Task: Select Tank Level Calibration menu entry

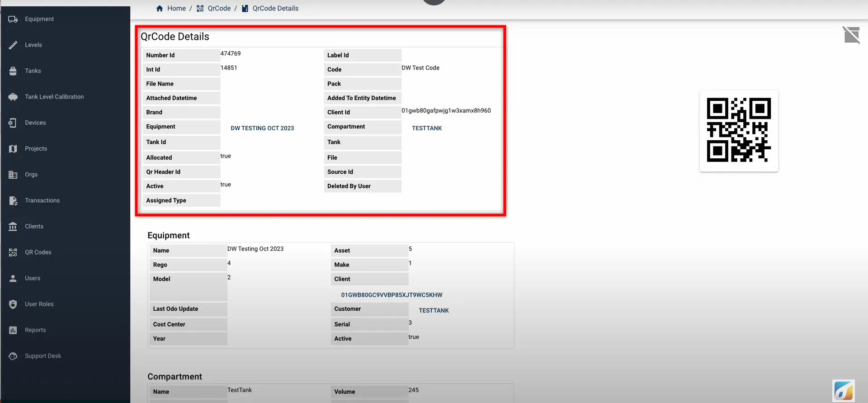Action: 54,97
